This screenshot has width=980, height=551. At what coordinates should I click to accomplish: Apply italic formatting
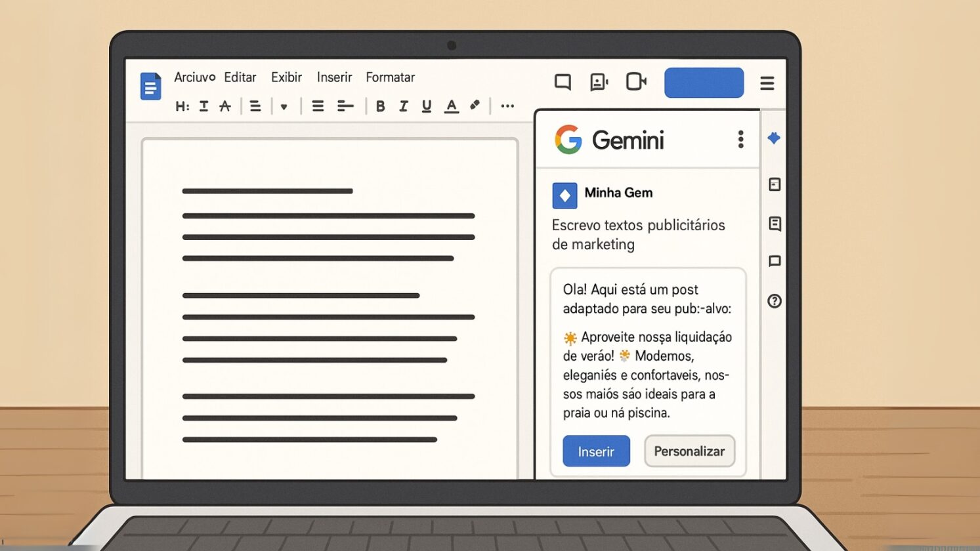[x=403, y=106]
